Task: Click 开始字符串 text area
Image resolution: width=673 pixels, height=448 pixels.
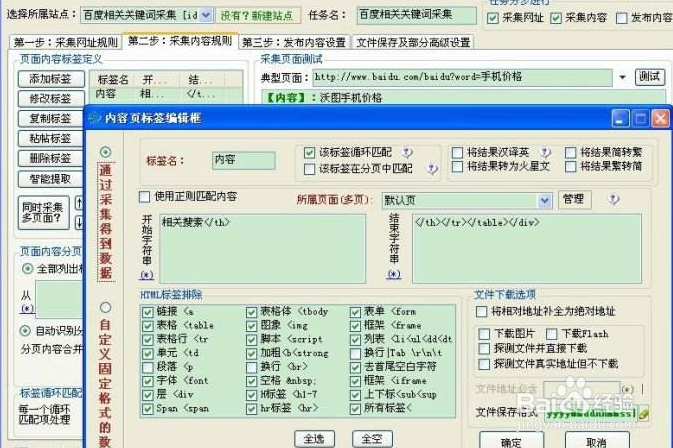Action: (262, 248)
